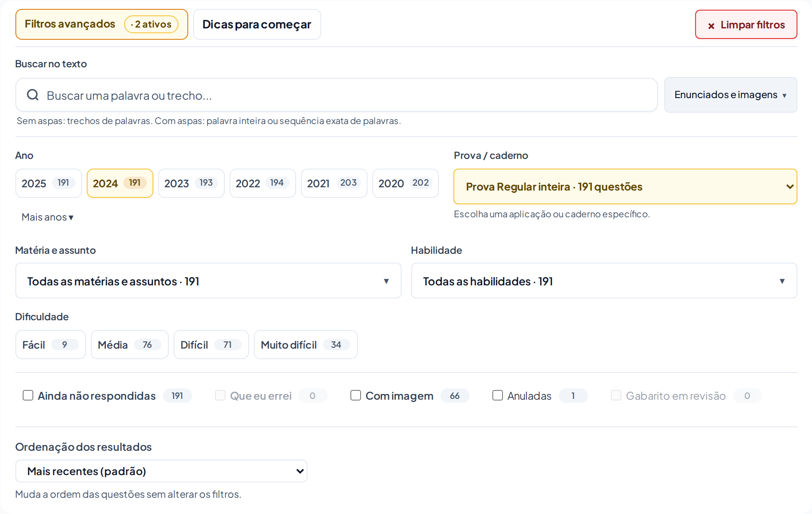
Task: Open Todas as habilidades dropdown
Action: (x=604, y=281)
